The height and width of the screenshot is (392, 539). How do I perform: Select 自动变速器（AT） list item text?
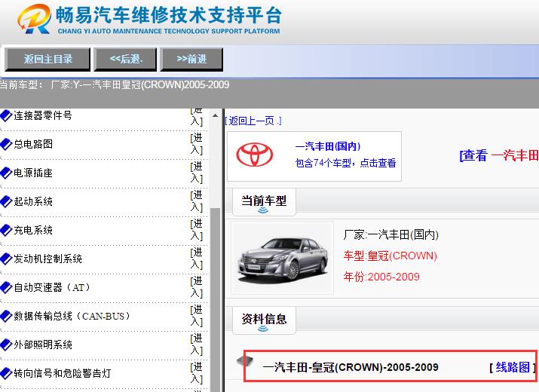[52, 287]
